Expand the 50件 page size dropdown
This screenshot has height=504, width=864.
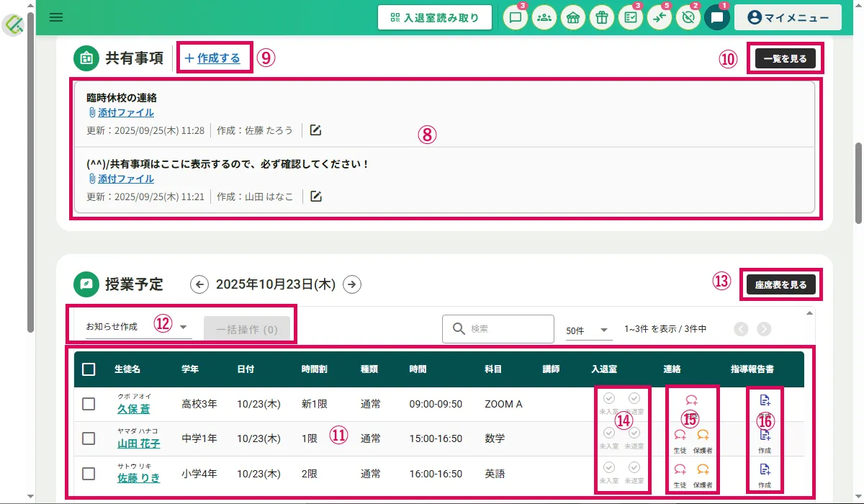(588, 330)
